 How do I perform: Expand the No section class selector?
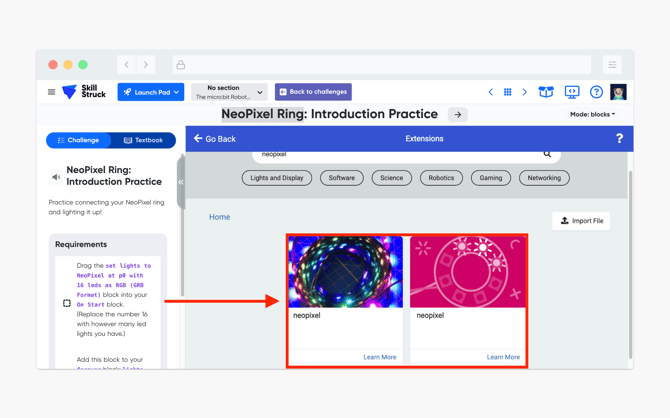(229, 92)
